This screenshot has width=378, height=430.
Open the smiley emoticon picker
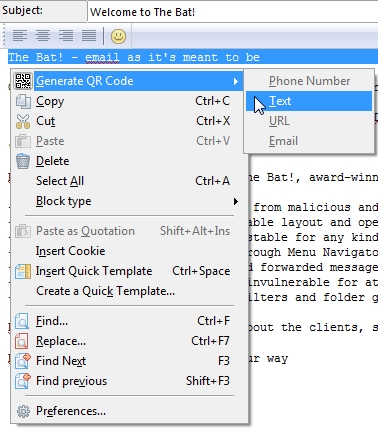tap(118, 36)
